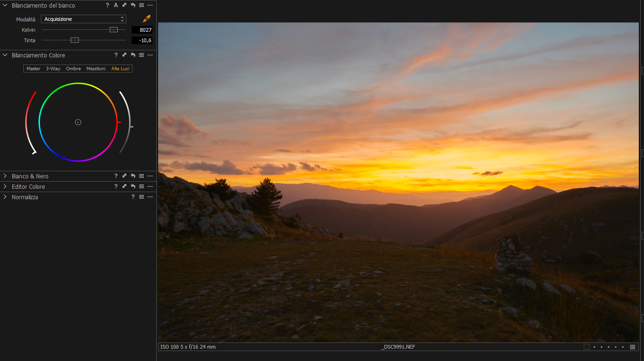Expand the Normalizza panel
Screen dimensions: 644x361
(5, 197)
